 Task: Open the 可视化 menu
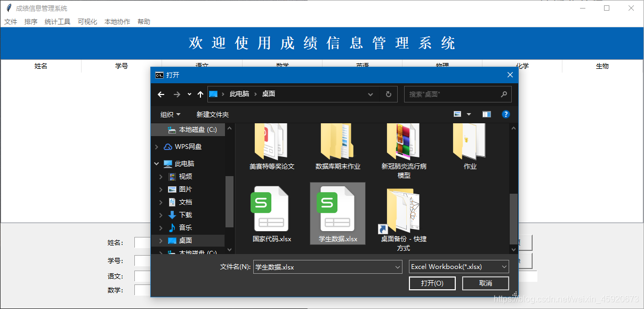click(x=87, y=21)
